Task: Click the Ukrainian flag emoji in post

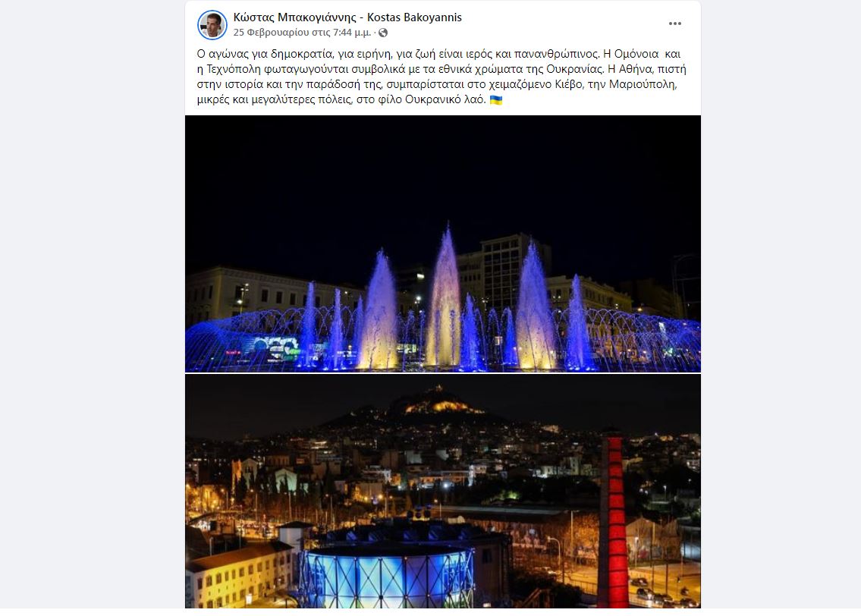Action: 496,100
